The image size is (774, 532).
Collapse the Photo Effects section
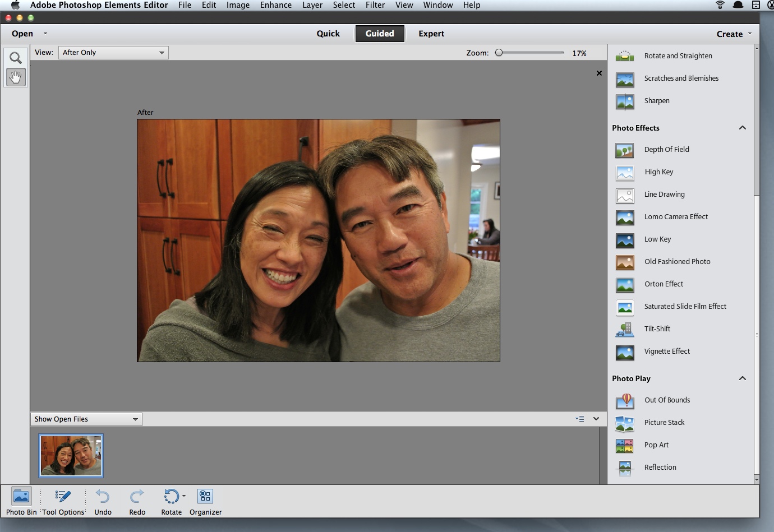coord(742,128)
